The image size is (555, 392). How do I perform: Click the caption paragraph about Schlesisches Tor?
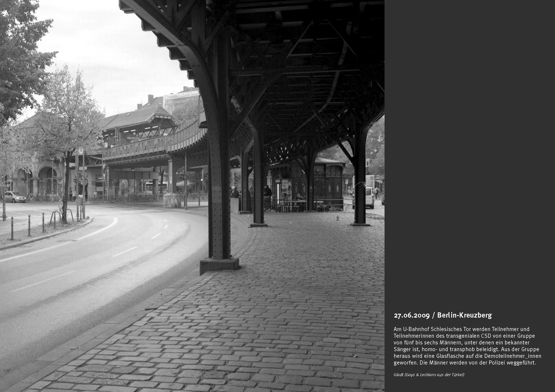[467, 346]
